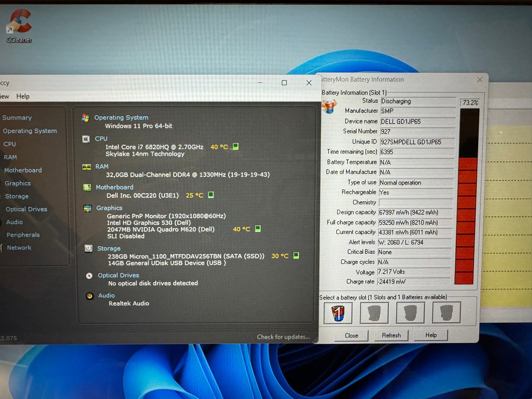Click the Windows 11 Pro 64-bit text
The height and width of the screenshot is (399, 532).
point(138,126)
